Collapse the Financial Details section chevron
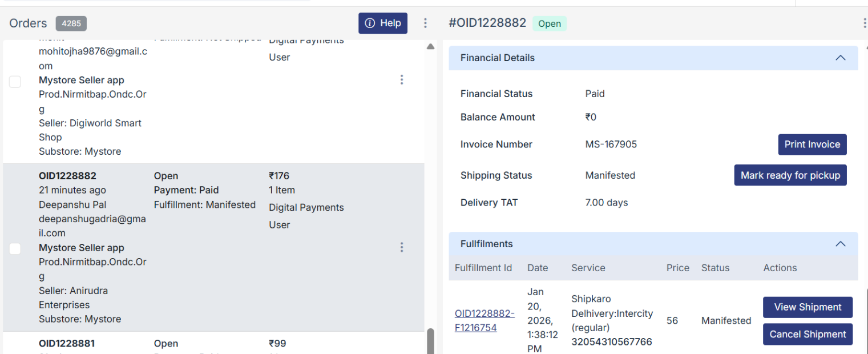 coord(840,58)
